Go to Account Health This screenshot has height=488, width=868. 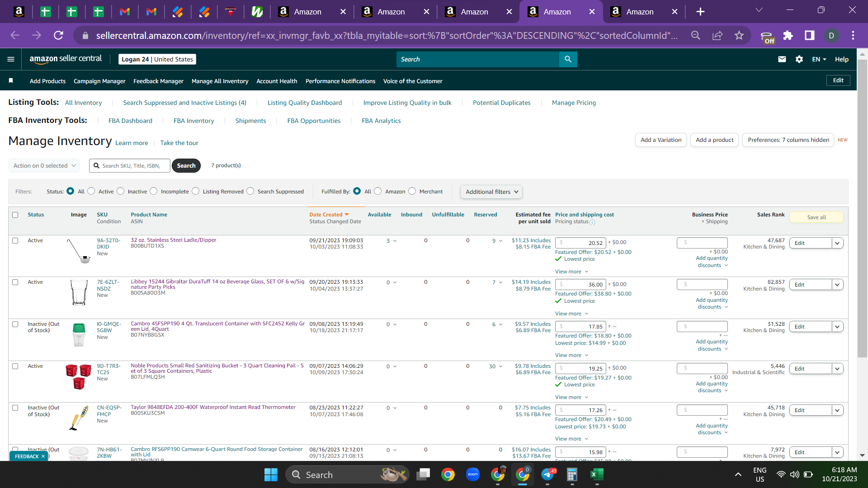click(x=277, y=81)
